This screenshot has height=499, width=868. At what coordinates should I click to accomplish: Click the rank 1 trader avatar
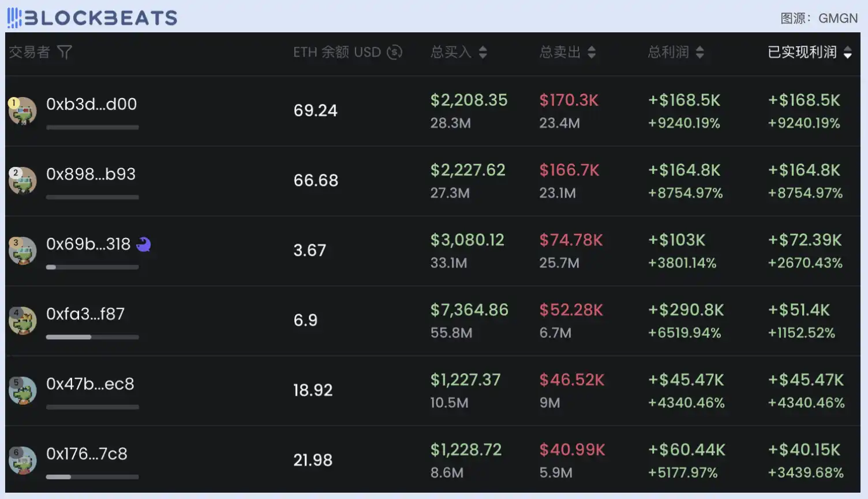tap(23, 111)
